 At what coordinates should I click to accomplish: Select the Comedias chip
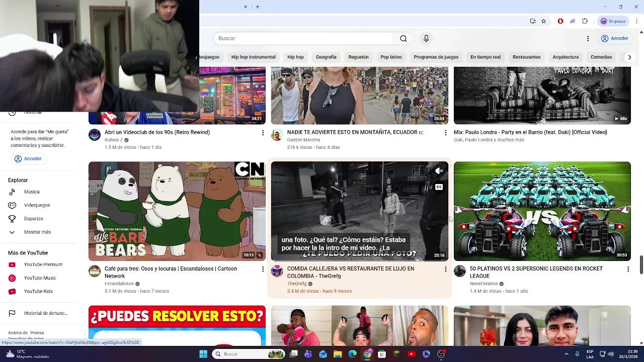coord(601,57)
